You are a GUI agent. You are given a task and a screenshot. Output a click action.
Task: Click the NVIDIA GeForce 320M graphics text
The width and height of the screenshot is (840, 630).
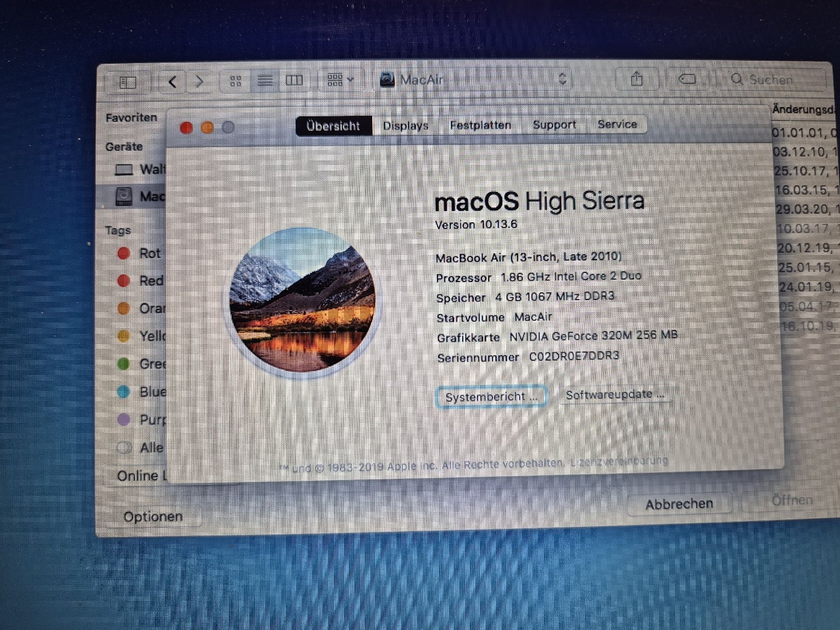pos(593,336)
